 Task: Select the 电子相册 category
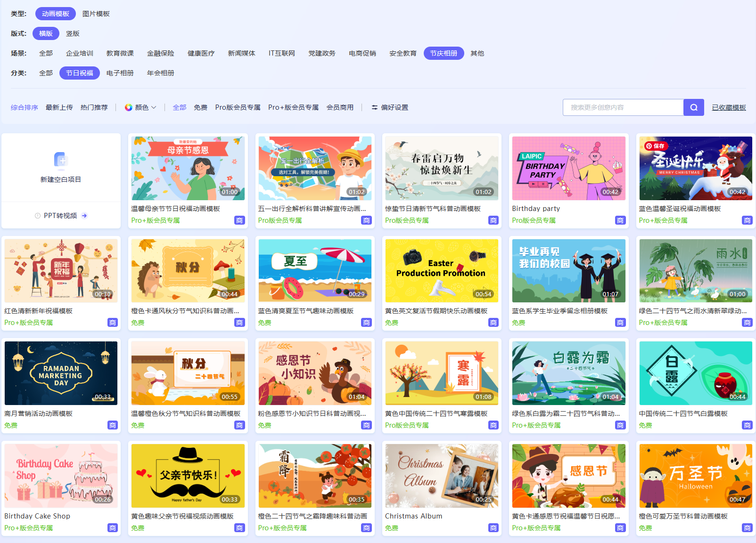120,73
